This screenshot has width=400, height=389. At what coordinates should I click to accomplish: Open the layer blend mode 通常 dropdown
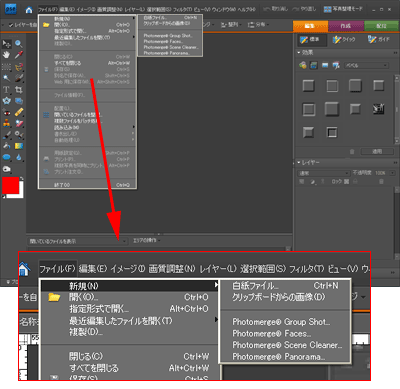click(x=323, y=173)
